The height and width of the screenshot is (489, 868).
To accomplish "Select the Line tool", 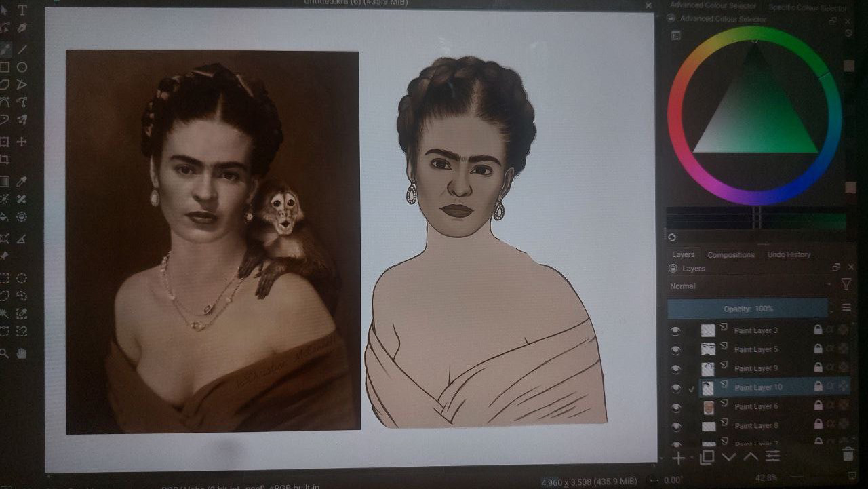I will 22,49.
